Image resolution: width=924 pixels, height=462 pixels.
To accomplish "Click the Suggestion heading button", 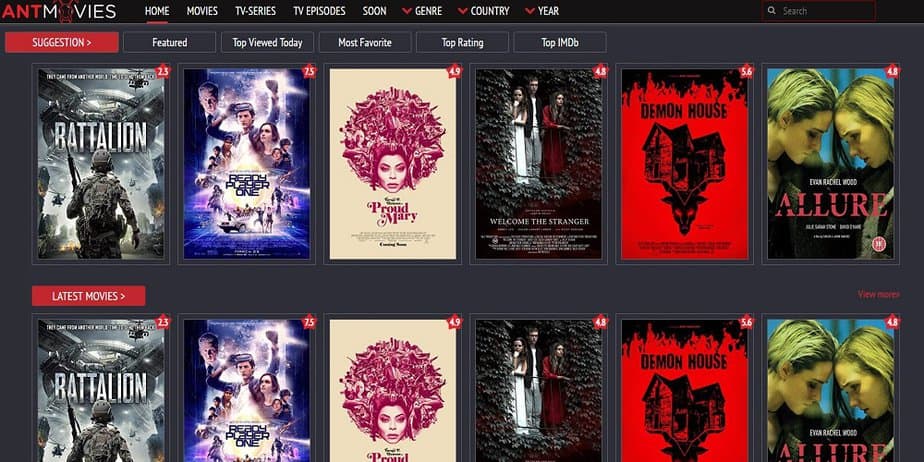I will [62, 42].
